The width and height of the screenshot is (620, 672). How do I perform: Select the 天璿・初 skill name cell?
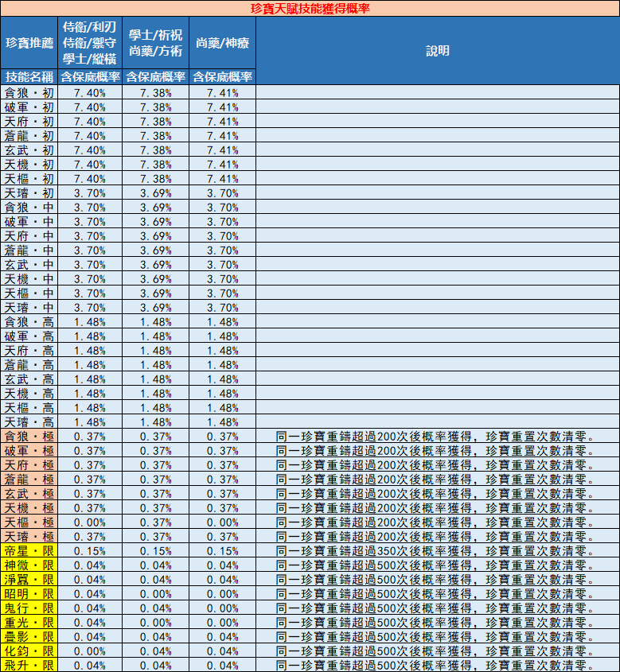click(x=29, y=192)
